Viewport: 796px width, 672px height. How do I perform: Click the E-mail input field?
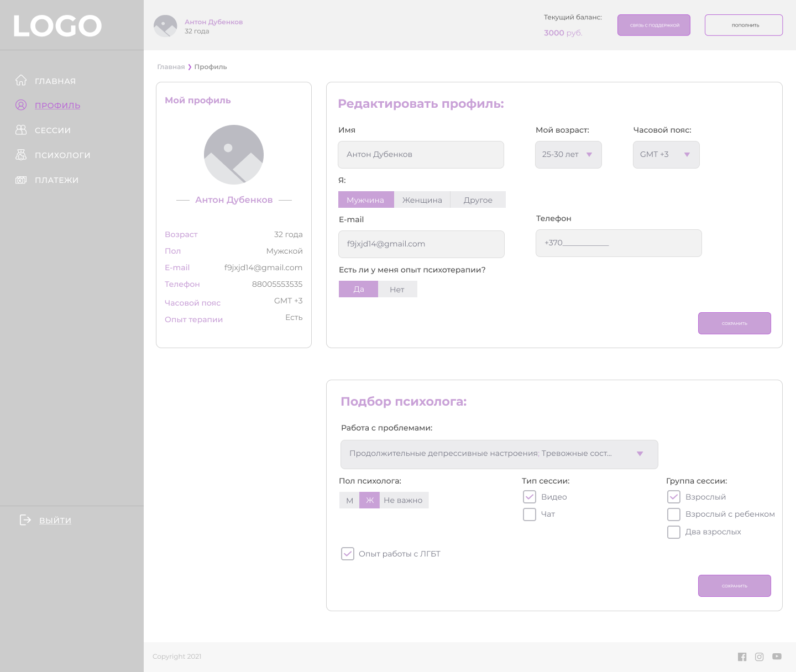click(421, 244)
